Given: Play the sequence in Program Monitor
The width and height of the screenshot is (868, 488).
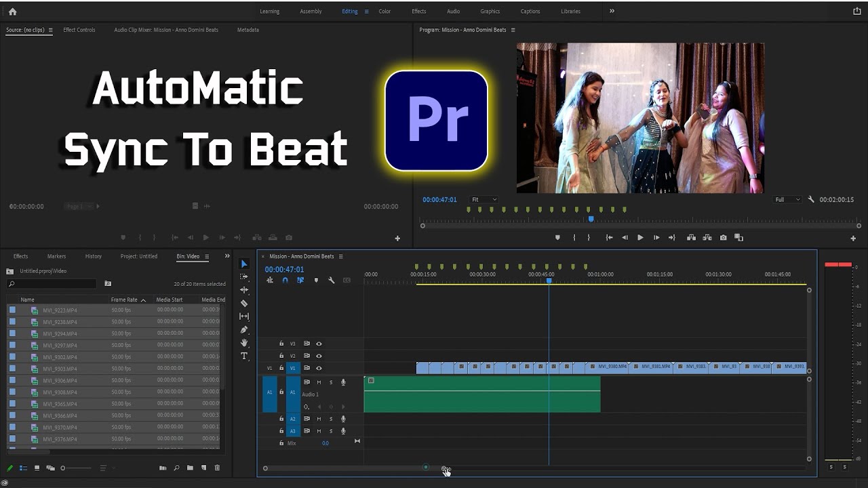Looking at the screenshot, I should 640,238.
